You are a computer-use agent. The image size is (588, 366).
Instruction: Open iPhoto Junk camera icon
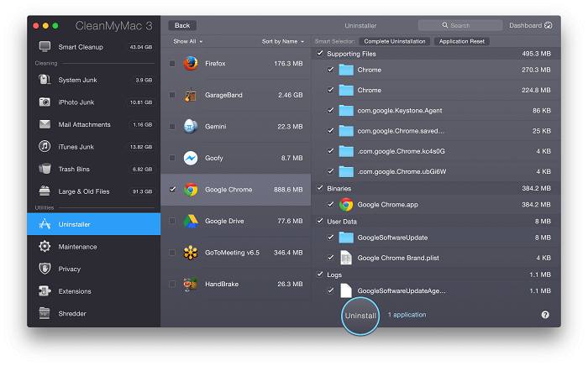(45, 102)
